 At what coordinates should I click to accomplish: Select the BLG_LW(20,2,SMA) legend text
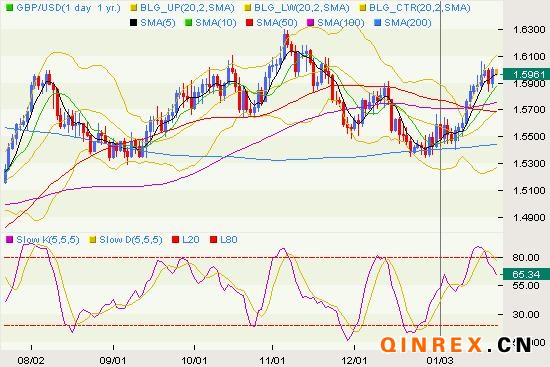pos(302,8)
